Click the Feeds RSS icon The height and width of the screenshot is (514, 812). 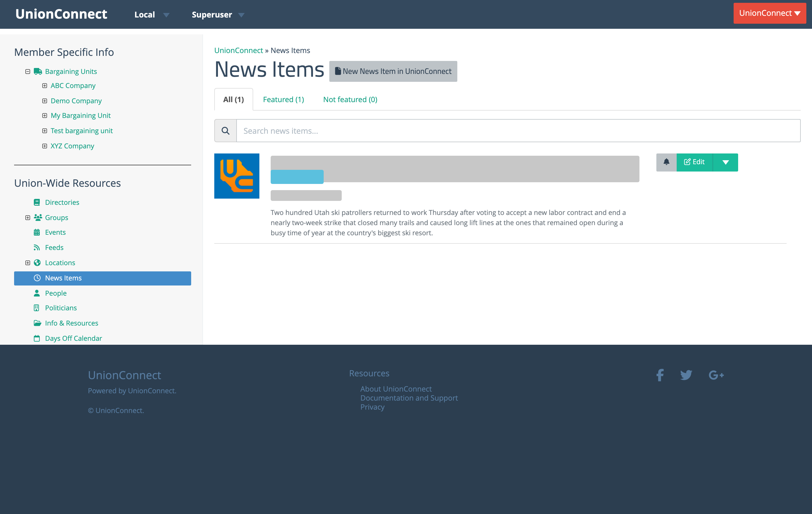(x=37, y=247)
